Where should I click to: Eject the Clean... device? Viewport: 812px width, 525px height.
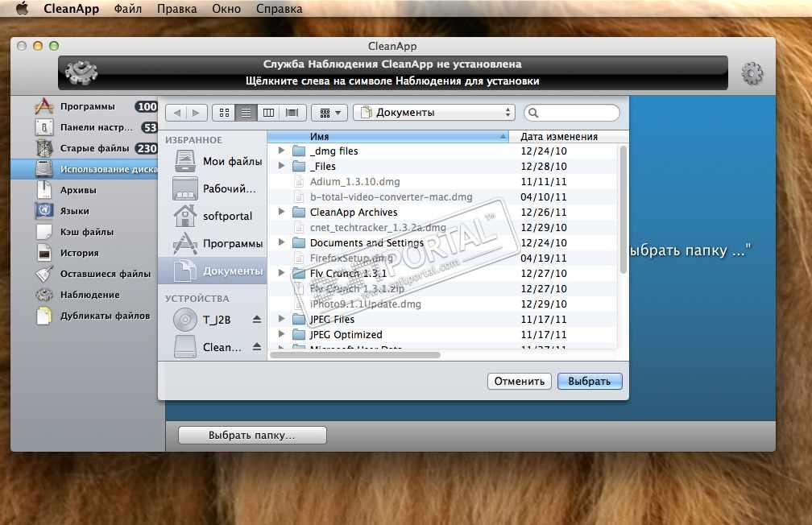tap(257, 347)
